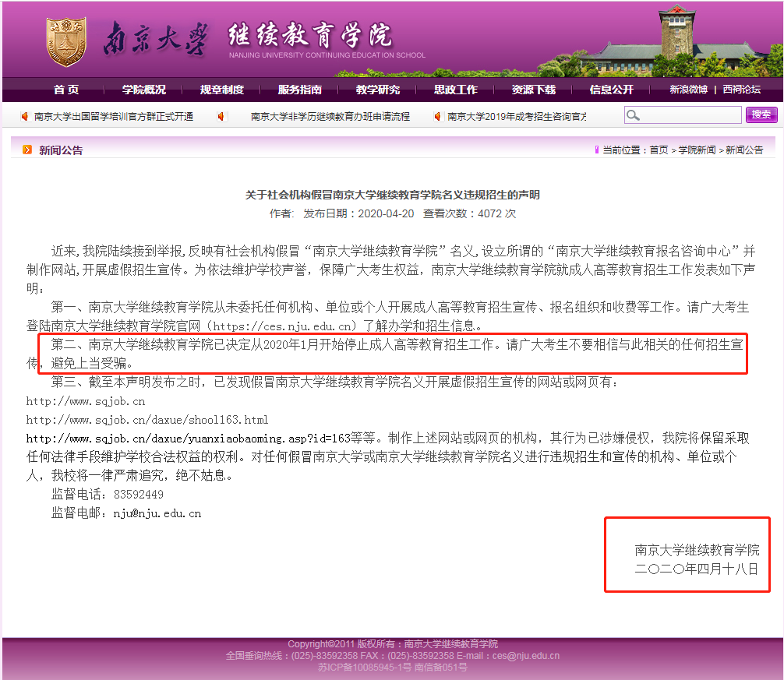The height and width of the screenshot is (680, 784).
Task: Go to 学院新闻 in breadcrumb
Action: coord(697,150)
